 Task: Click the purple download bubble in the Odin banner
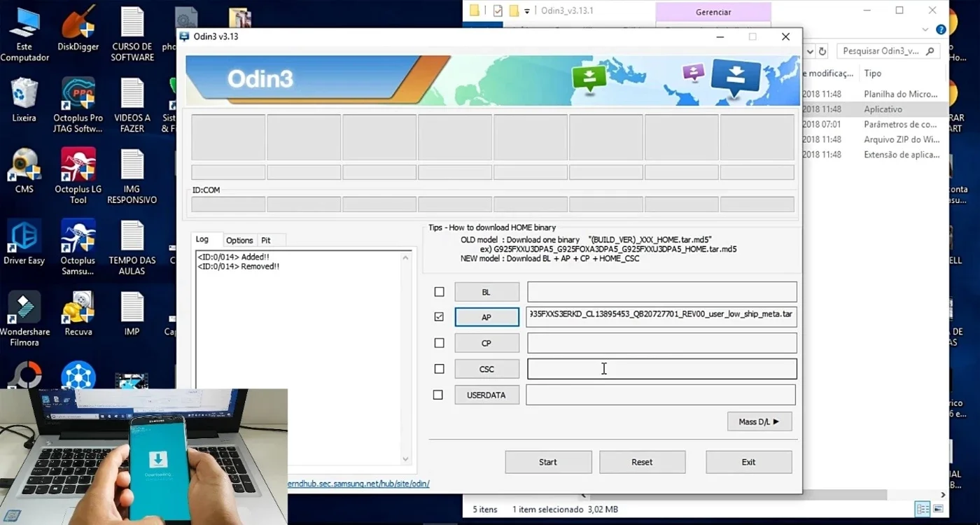coord(693,72)
